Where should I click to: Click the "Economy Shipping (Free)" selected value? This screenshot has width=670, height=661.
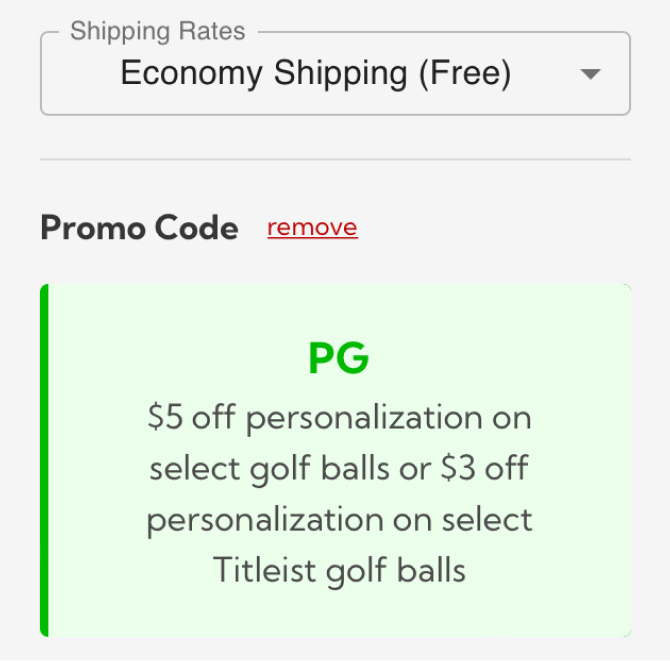(x=315, y=74)
